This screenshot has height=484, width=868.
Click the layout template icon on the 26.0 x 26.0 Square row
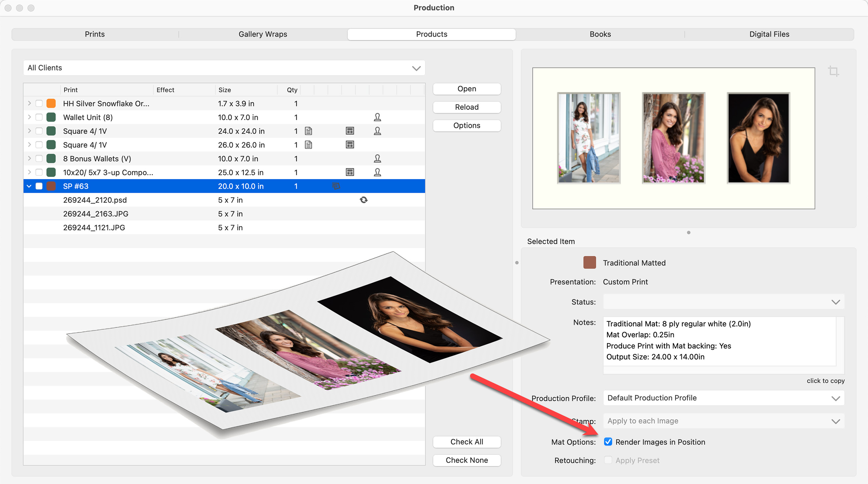click(x=350, y=145)
